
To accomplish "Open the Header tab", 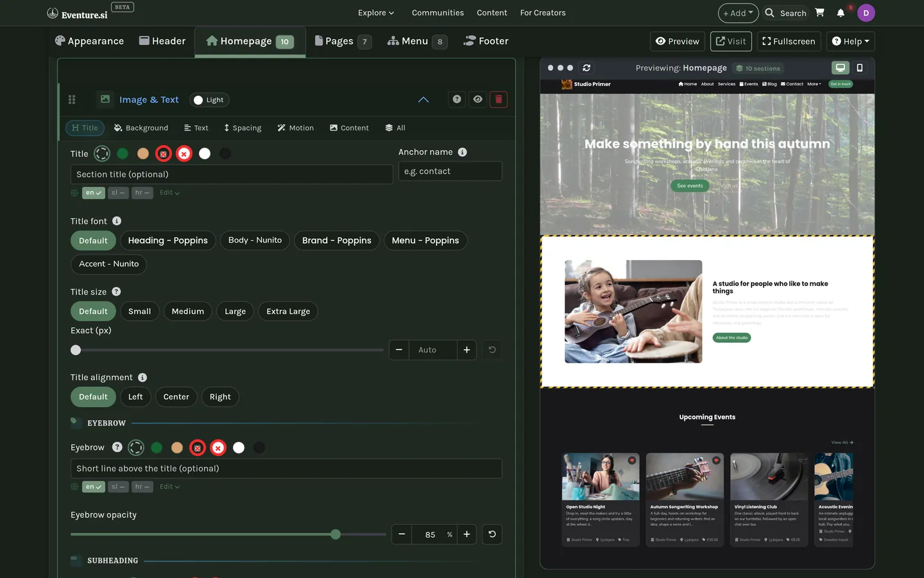I will 162,41.
